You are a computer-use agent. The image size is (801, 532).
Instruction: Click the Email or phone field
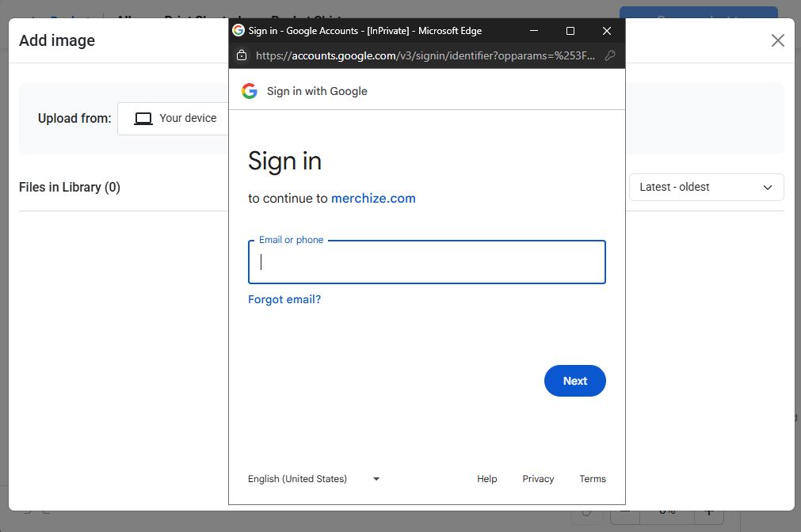point(426,263)
